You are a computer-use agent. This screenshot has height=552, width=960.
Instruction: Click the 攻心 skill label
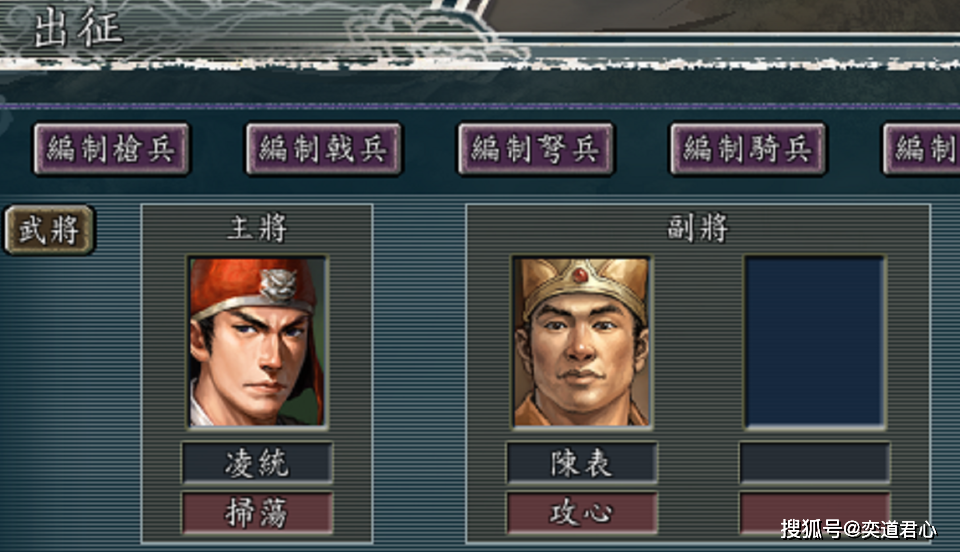[582, 513]
